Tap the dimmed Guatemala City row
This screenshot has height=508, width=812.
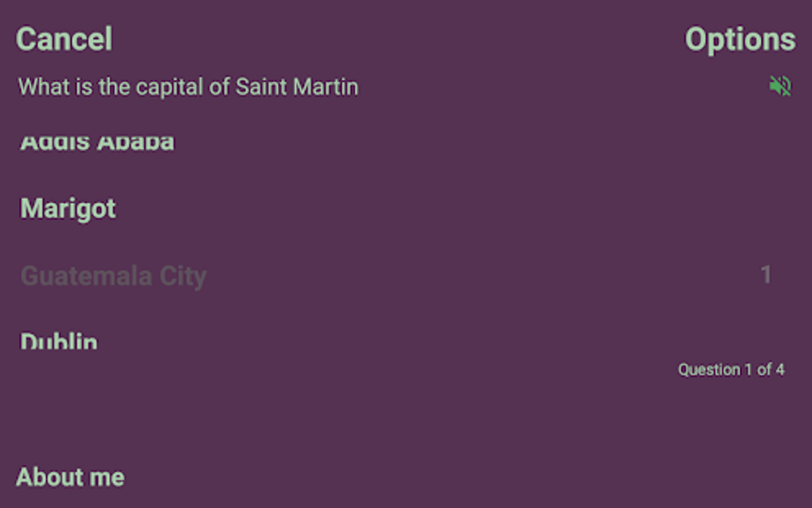tap(114, 276)
